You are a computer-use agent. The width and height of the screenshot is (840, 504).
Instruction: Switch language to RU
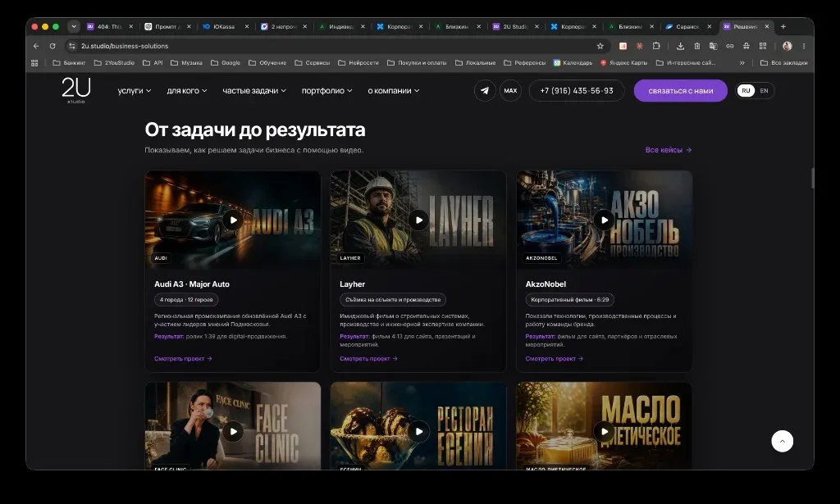pyautogui.click(x=746, y=90)
